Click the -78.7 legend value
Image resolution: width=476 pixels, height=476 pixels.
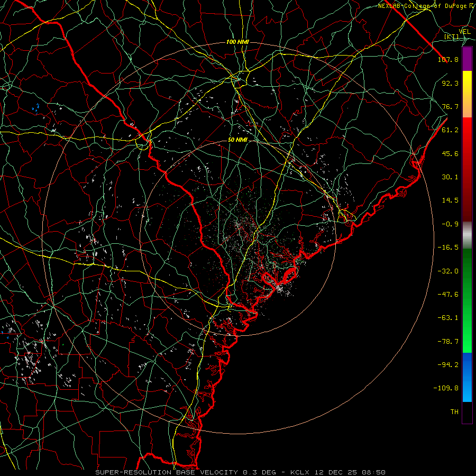[448, 342]
